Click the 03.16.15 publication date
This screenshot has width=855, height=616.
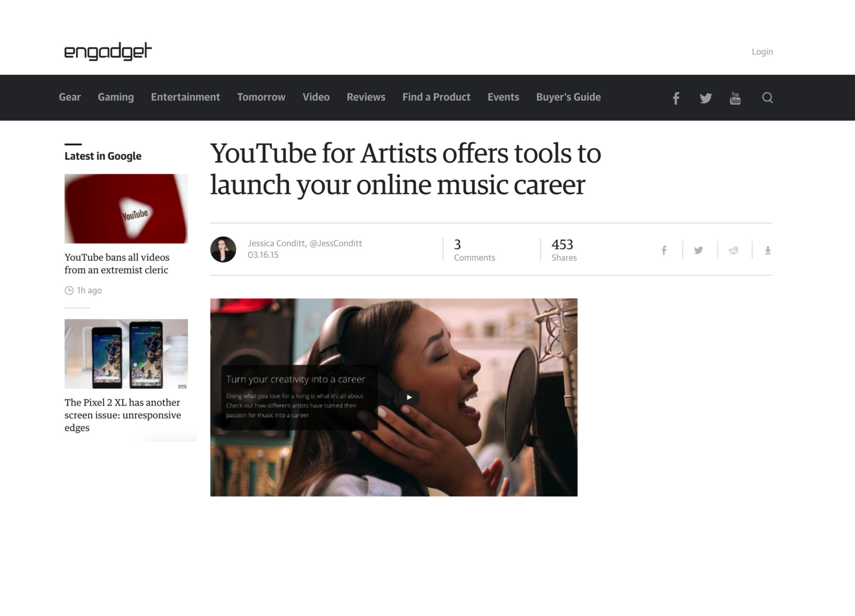pyautogui.click(x=263, y=255)
